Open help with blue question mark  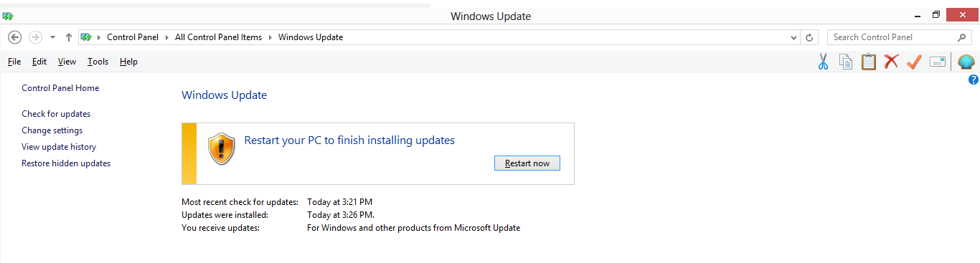coord(974,80)
